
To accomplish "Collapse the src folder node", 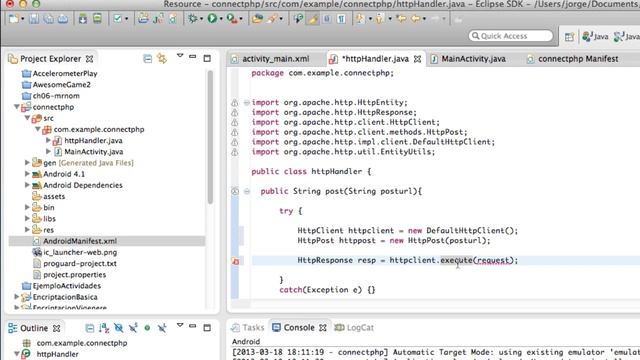I will 27,118.
